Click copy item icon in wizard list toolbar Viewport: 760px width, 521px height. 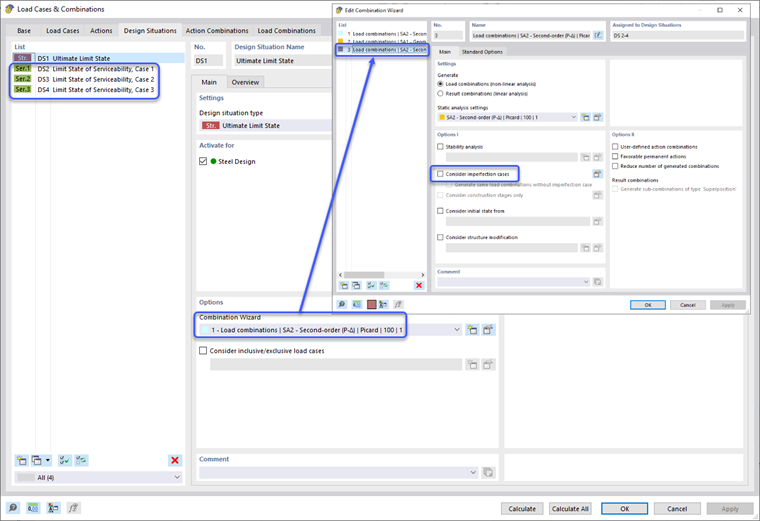[356, 285]
